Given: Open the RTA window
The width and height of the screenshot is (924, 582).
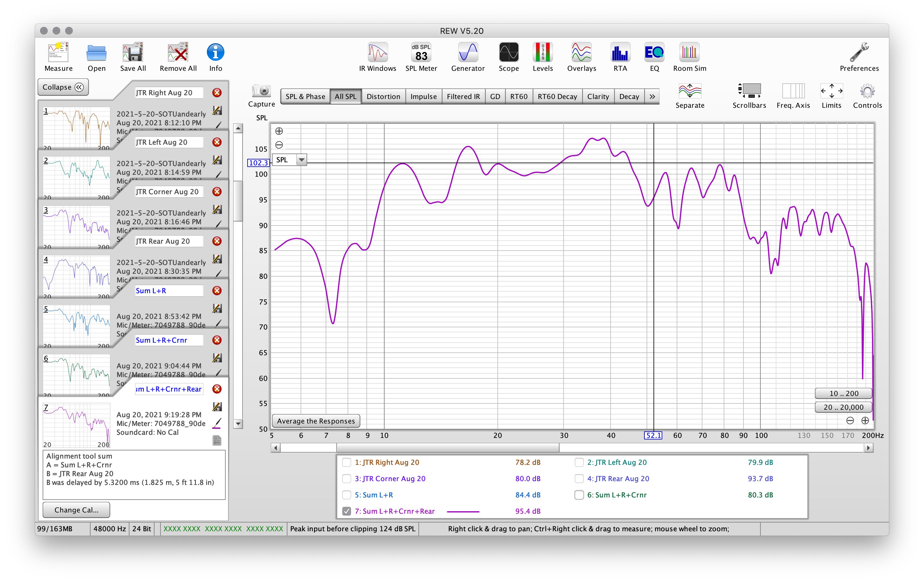Looking at the screenshot, I should tap(620, 57).
